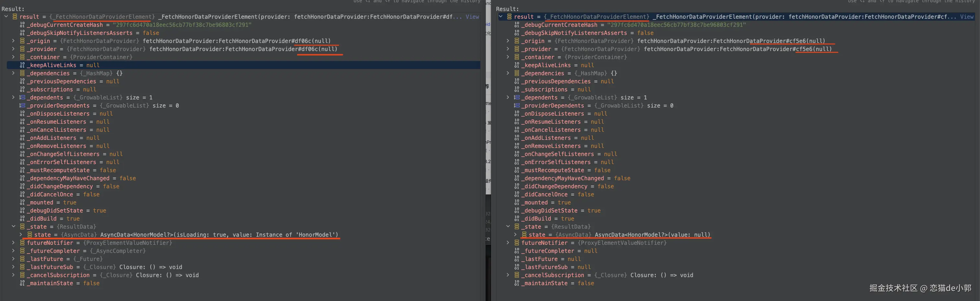The height and width of the screenshot is (301, 980).
Task: Click the field icon of _dependencyMayHaveChanged in #cf5e6 panel
Action: pos(517,178)
